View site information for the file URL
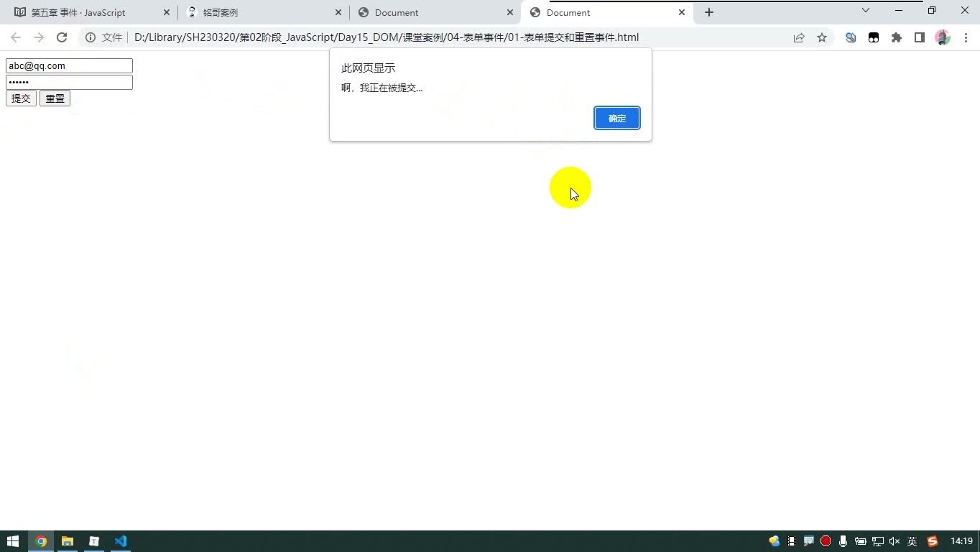The height and width of the screenshot is (552, 980). pyautogui.click(x=91, y=37)
